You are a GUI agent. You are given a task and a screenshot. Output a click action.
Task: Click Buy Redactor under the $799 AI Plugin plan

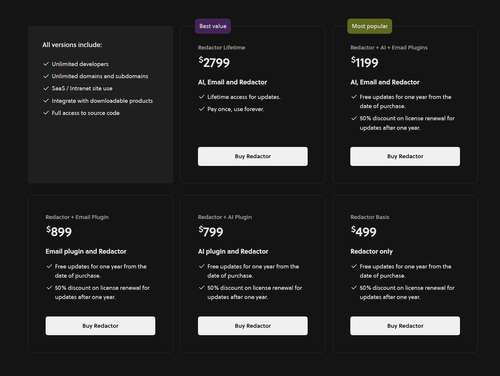tap(253, 326)
